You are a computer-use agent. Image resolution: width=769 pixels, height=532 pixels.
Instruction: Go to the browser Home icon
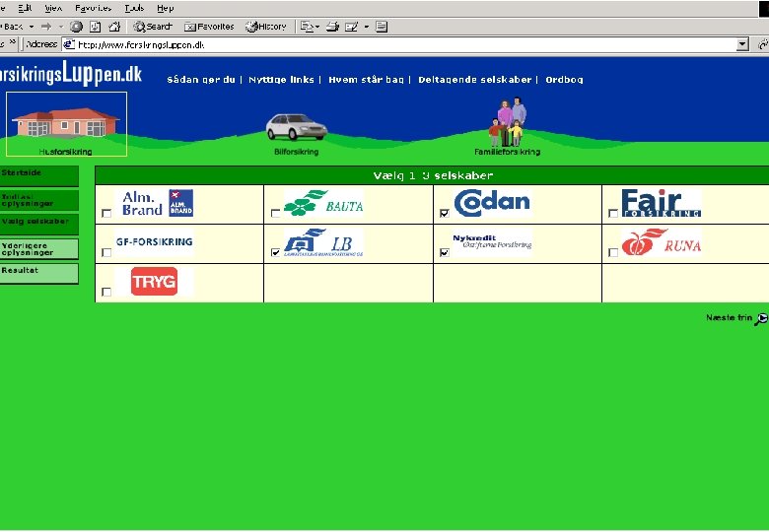(113, 27)
